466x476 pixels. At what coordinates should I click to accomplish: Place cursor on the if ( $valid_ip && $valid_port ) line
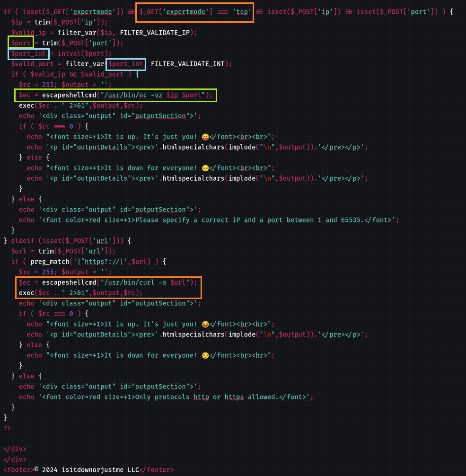(x=75, y=74)
